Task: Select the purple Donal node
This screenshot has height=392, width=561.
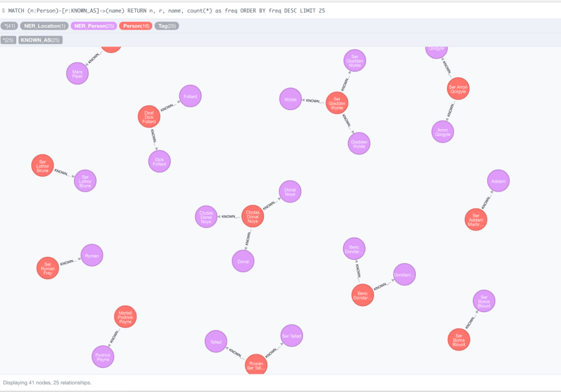Action: 243,261
